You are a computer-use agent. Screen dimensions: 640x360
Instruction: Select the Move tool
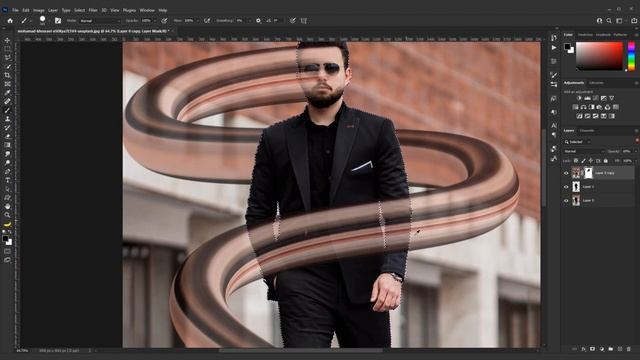[7, 40]
